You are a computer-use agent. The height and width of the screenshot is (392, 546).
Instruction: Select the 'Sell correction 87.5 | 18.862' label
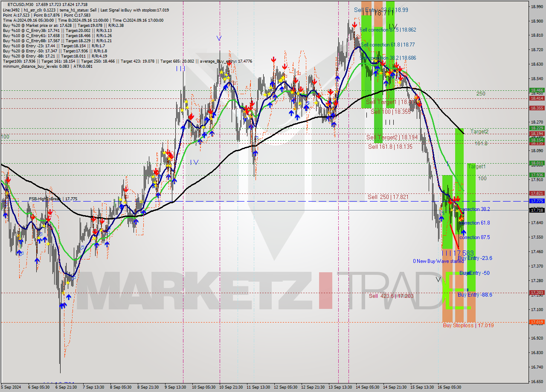(x=388, y=30)
